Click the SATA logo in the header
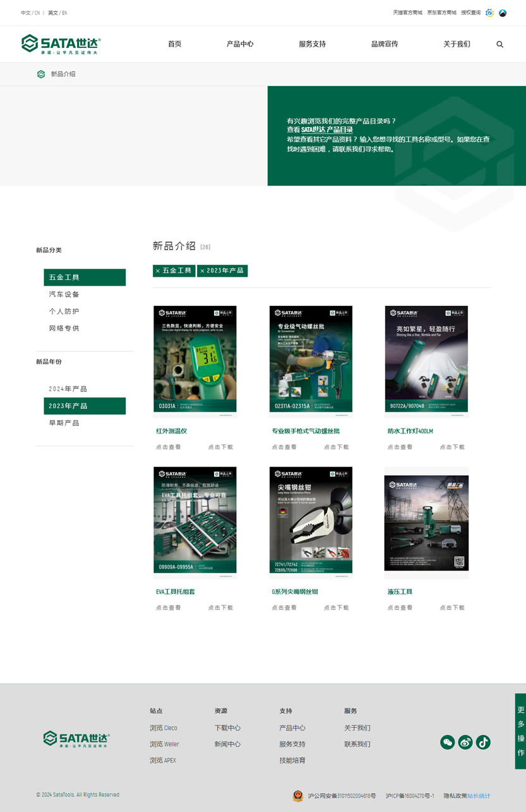Viewport: 526px width, 812px height. (x=61, y=44)
